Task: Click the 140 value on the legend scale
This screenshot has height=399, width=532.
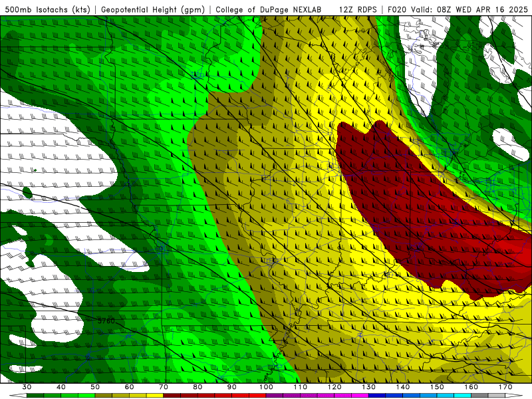Action: 403,387
